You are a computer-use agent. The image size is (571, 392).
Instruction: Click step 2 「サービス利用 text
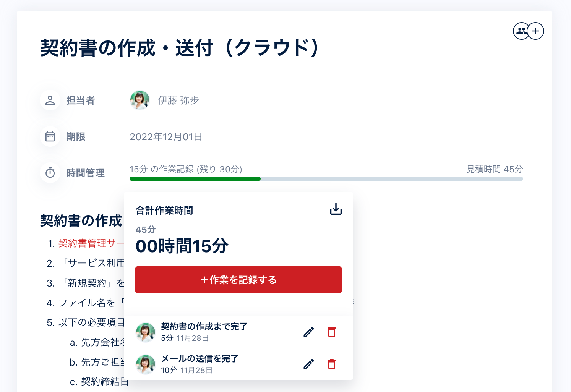coord(92,263)
